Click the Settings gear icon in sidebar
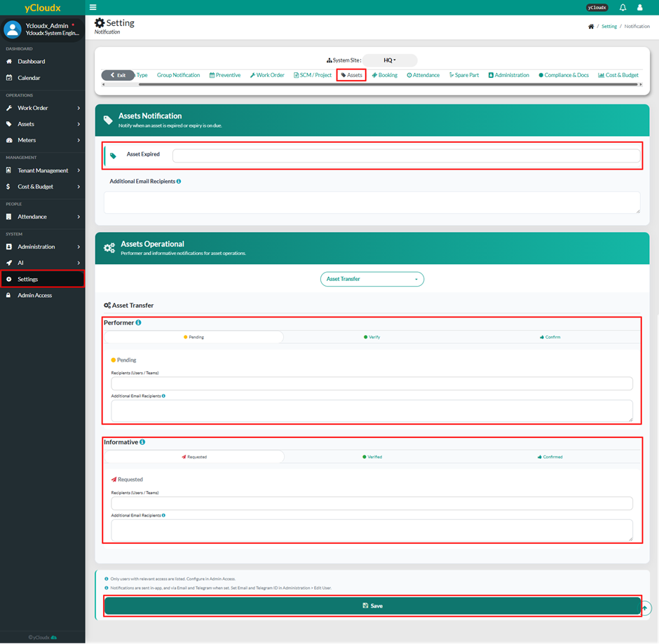 point(9,280)
